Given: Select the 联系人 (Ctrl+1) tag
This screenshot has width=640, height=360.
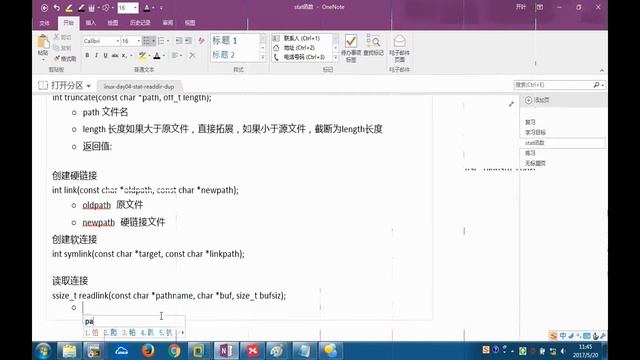Looking at the screenshot, I should (302, 38).
